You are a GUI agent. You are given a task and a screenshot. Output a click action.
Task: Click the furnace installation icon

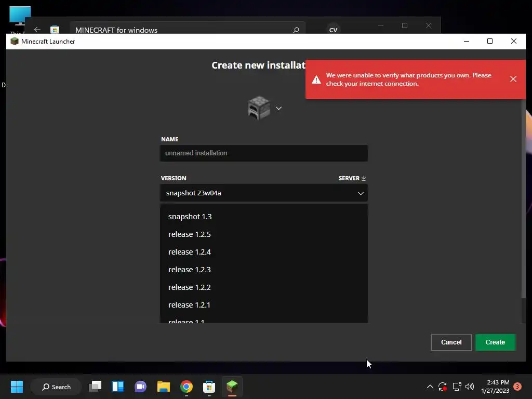click(x=259, y=108)
